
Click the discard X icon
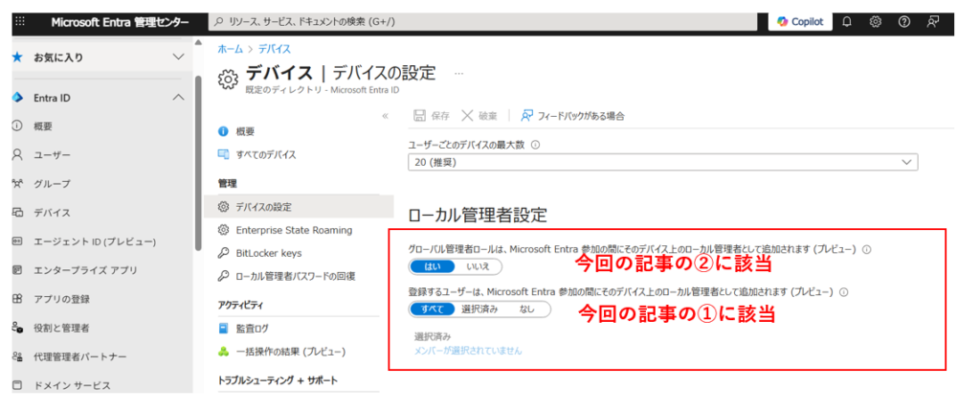[467, 116]
